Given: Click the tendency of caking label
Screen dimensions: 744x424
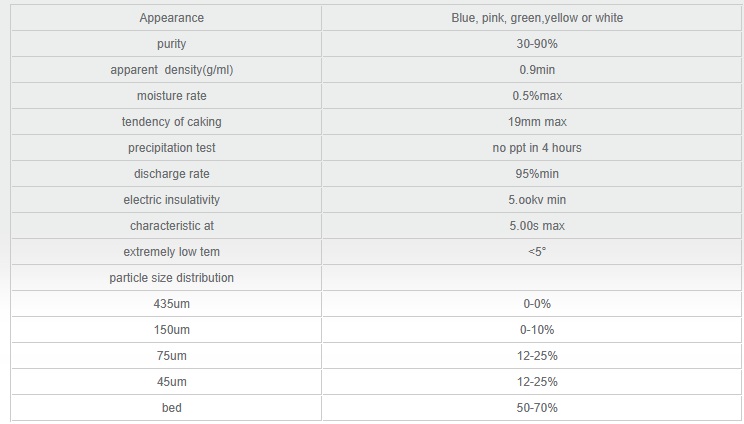Looking at the screenshot, I should point(172,122).
